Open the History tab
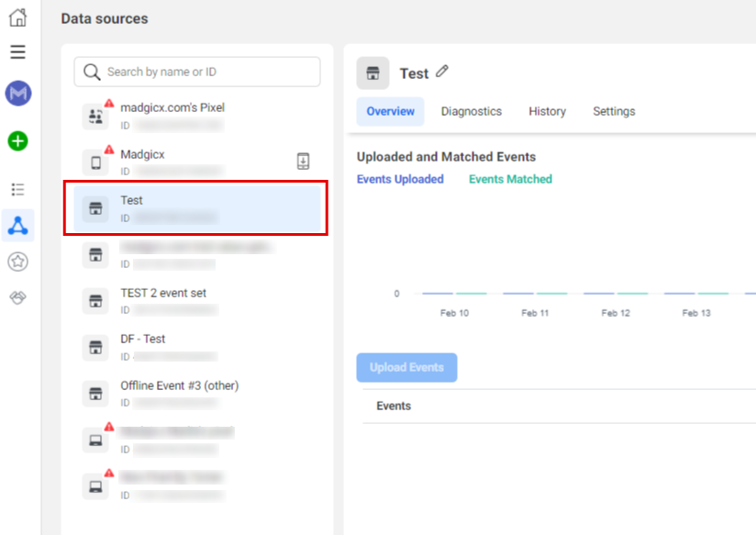 (547, 111)
